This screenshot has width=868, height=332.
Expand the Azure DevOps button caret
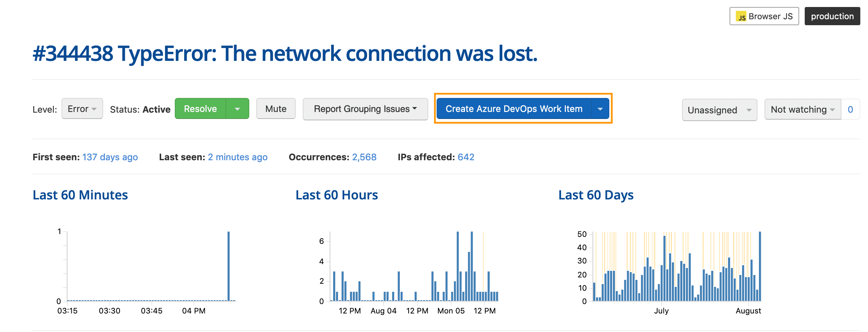[x=600, y=109]
